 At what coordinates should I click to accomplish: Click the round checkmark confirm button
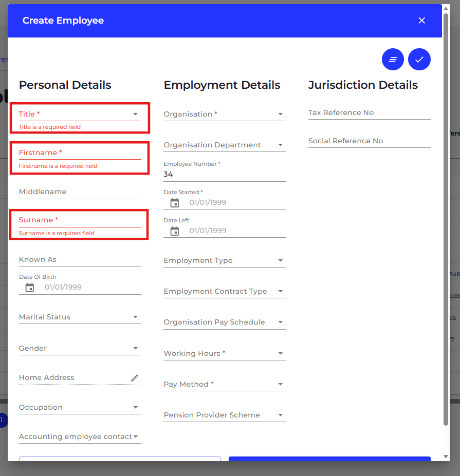point(419,59)
